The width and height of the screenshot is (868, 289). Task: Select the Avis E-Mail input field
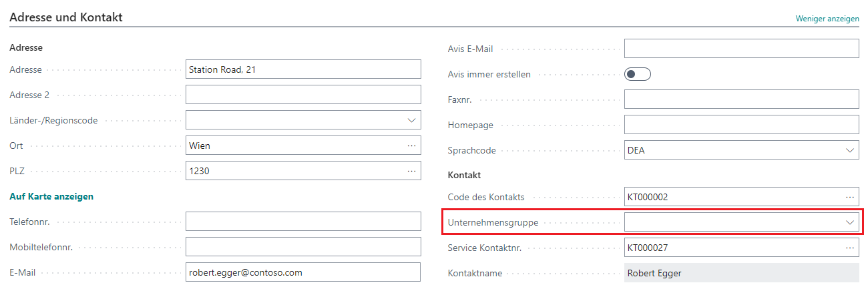click(x=742, y=49)
